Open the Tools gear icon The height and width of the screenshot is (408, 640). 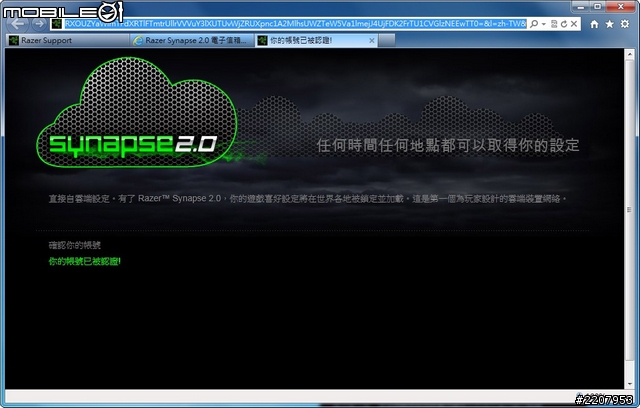(x=625, y=24)
